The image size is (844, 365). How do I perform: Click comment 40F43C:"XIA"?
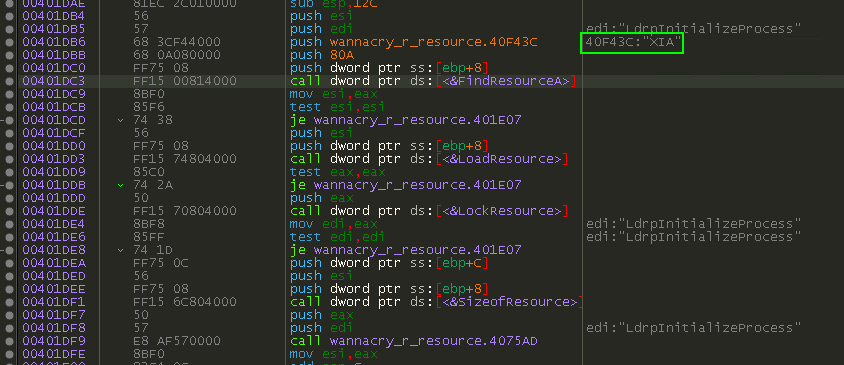(634, 42)
